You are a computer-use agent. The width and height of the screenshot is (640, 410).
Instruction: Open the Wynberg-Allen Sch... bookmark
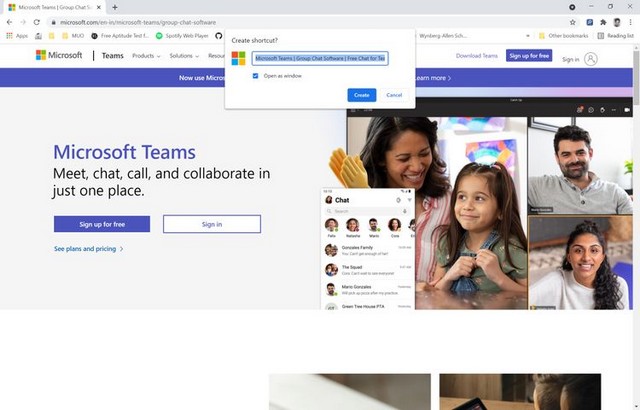pyautogui.click(x=442, y=36)
